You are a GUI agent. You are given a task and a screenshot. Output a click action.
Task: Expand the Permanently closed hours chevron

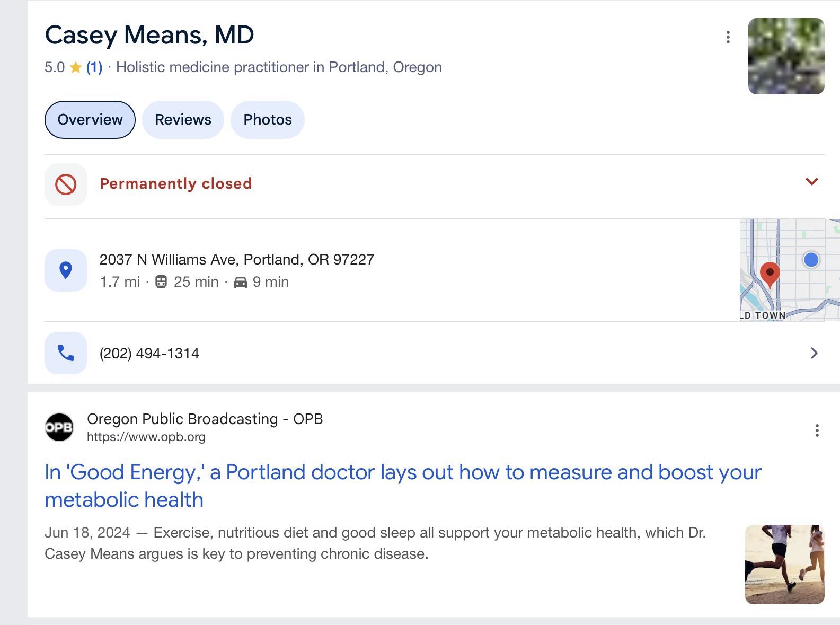pos(811,182)
